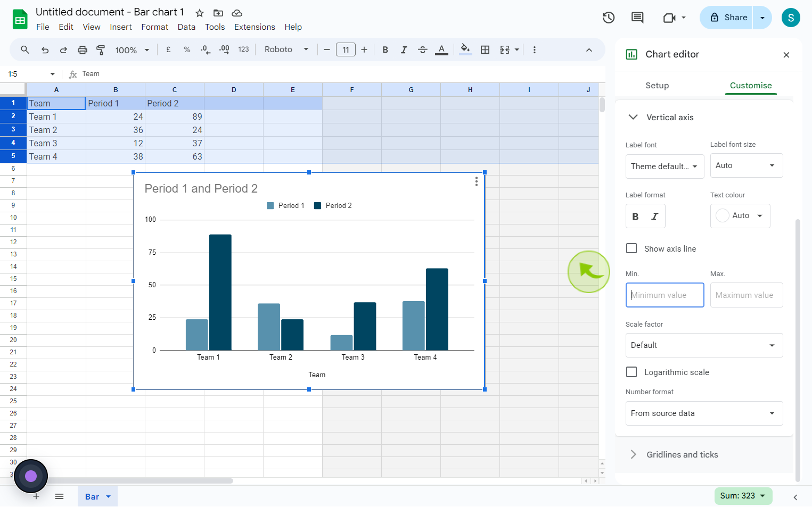Open the Insert menu

point(121,27)
